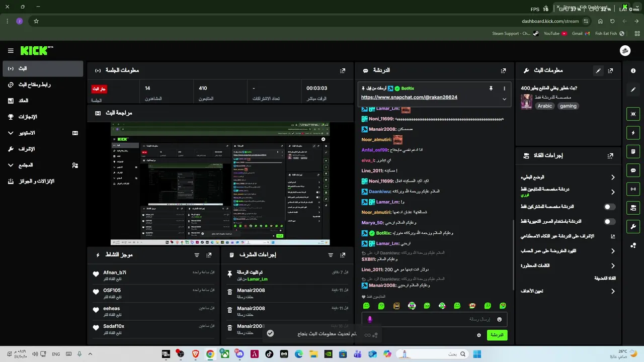Open Downloads and rewards sidebar item
Screen dimensions: 644x362
[43, 181]
